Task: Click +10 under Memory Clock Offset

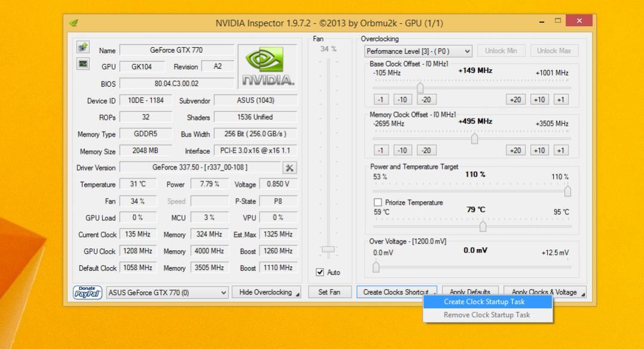Action: click(x=539, y=150)
